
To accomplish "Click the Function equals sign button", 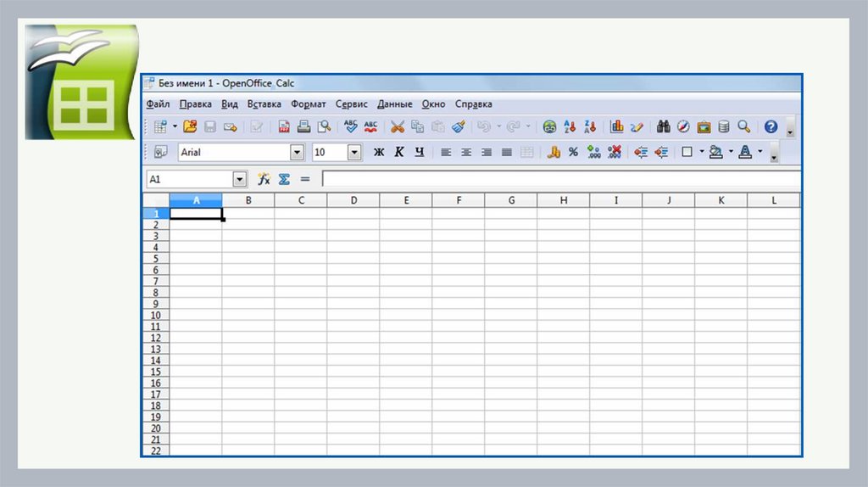I will click(x=305, y=179).
